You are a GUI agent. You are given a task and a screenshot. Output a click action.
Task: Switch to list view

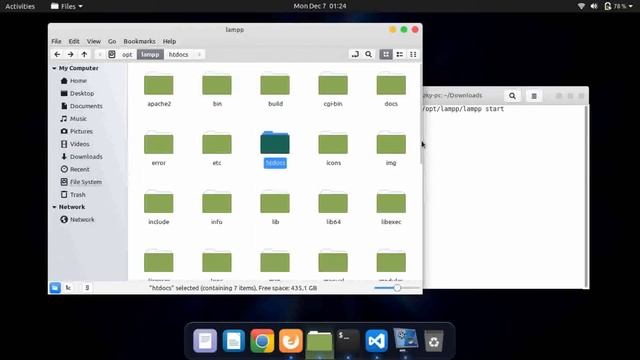tap(400, 54)
